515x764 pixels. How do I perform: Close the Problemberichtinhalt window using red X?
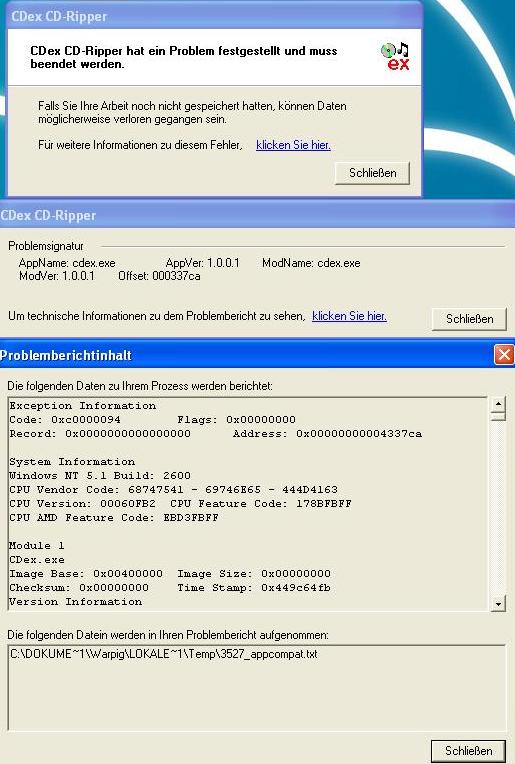[x=504, y=355]
